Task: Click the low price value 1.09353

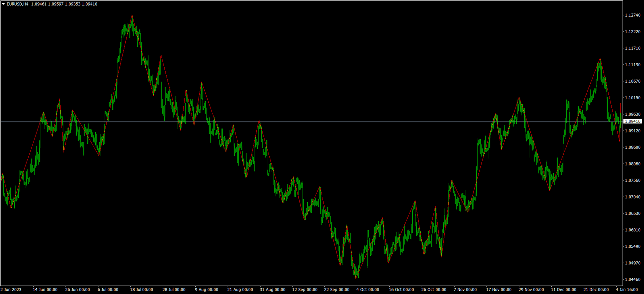Action: point(73,4)
